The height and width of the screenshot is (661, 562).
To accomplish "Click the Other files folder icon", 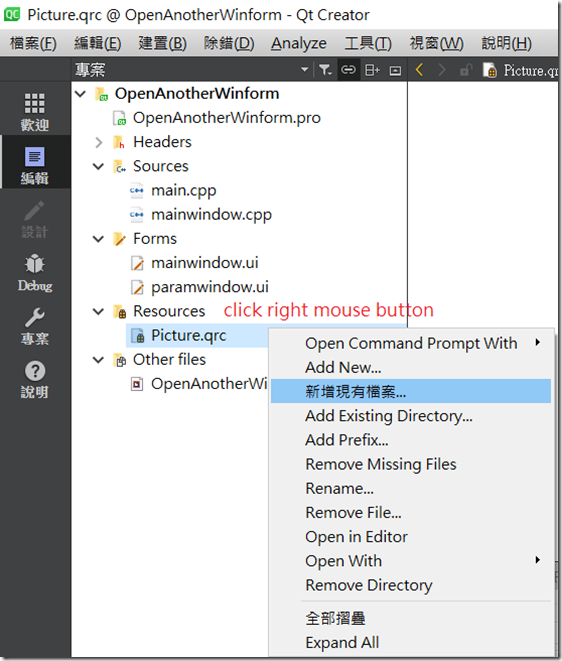I will [x=120, y=360].
